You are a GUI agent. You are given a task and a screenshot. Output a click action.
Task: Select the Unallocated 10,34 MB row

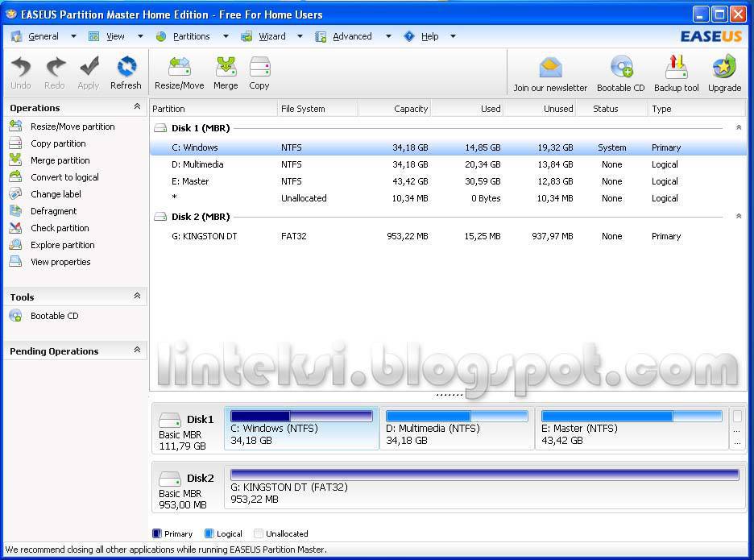coord(448,198)
